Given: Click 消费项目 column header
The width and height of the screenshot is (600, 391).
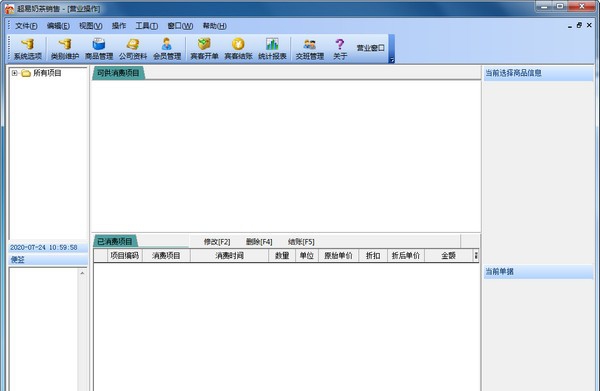Looking at the screenshot, I should [166, 256].
